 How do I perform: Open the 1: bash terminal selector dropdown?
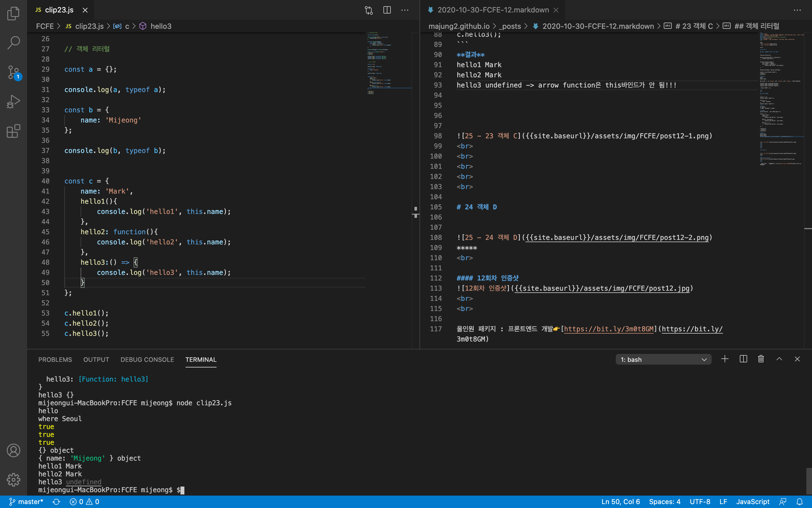[x=663, y=359]
